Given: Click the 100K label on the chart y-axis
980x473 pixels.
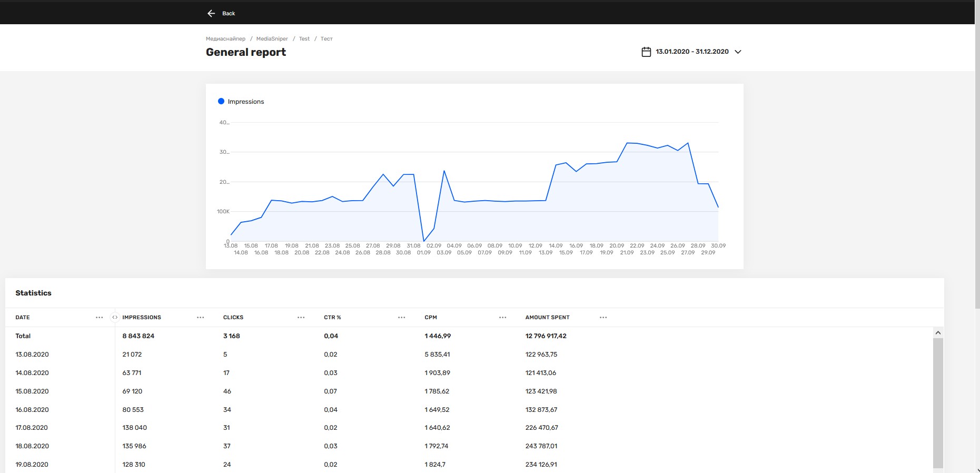Looking at the screenshot, I should pyautogui.click(x=223, y=212).
